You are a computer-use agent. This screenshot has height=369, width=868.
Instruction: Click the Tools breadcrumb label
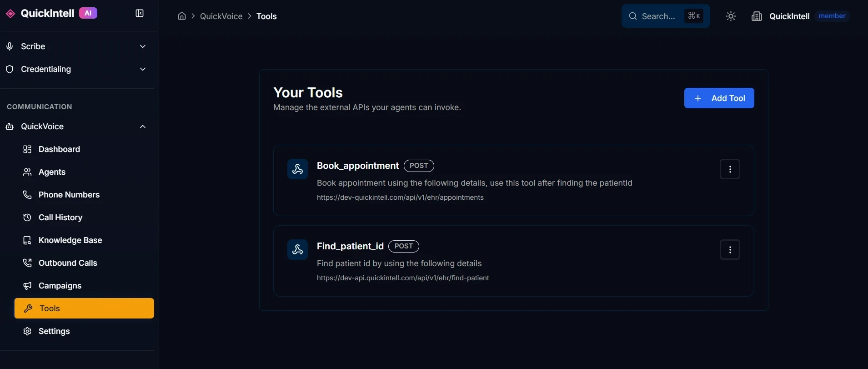[x=266, y=16]
